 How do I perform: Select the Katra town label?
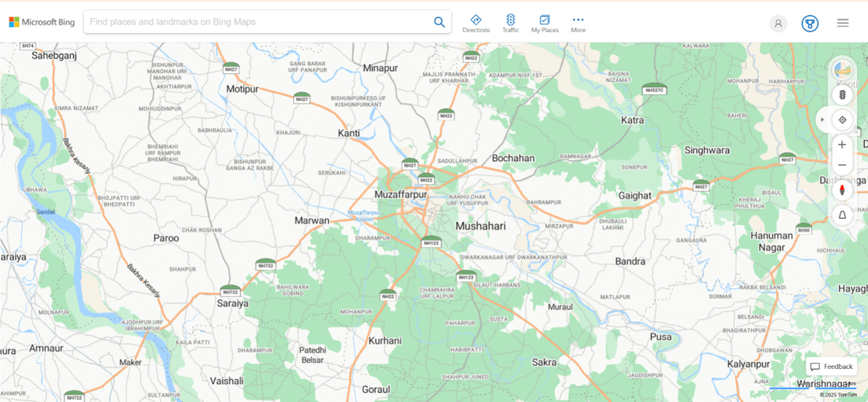[632, 120]
